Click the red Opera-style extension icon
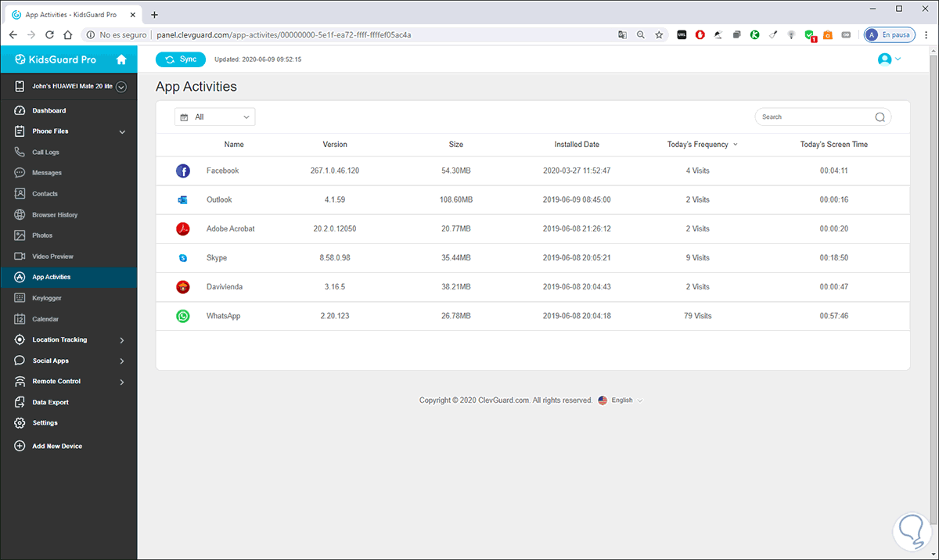The width and height of the screenshot is (939, 560). coord(700,35)
